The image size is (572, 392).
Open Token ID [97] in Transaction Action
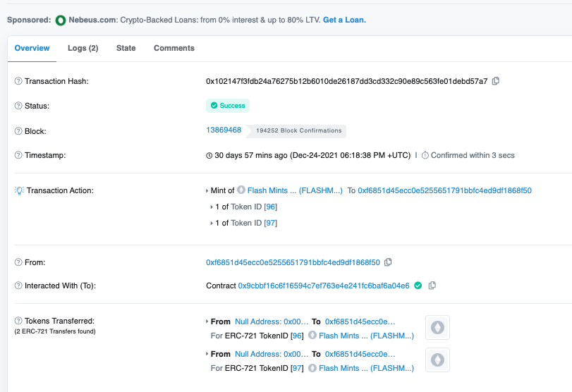tap(270, 223)
